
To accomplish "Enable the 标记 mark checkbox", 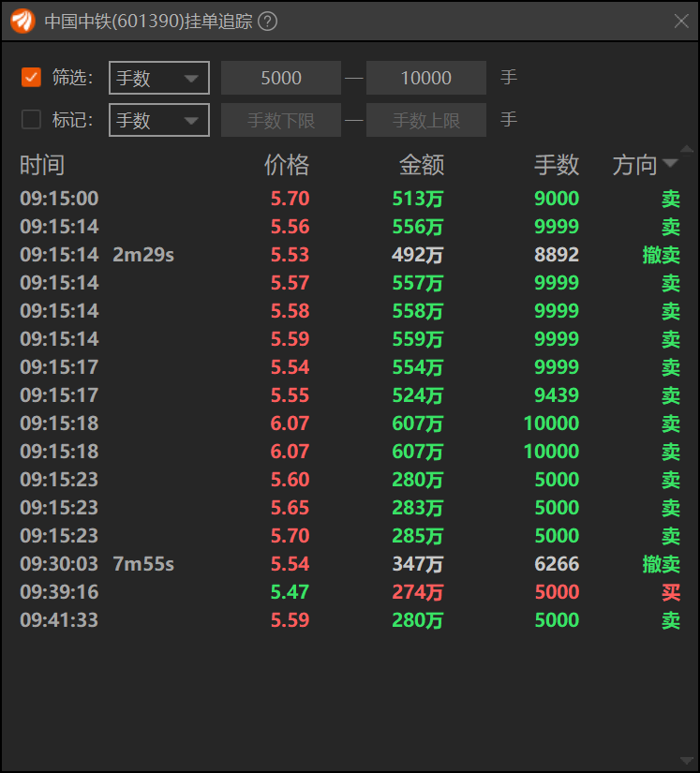I will pyautogui.click(x=32, y=120).
